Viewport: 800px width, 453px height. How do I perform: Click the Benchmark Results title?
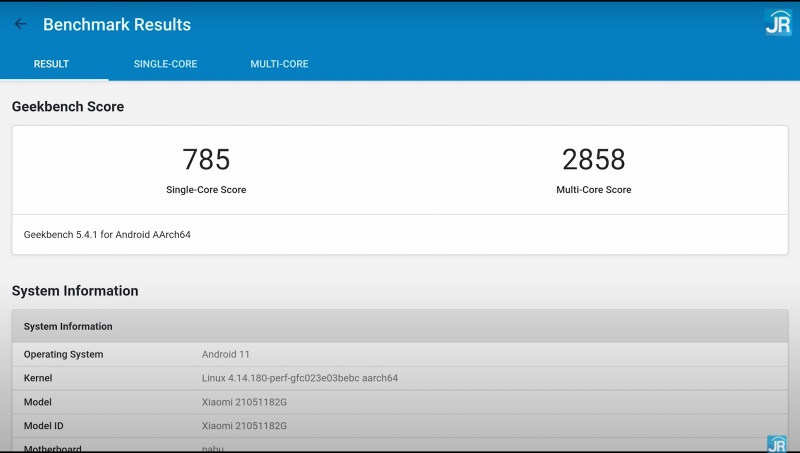pos(116,24)
